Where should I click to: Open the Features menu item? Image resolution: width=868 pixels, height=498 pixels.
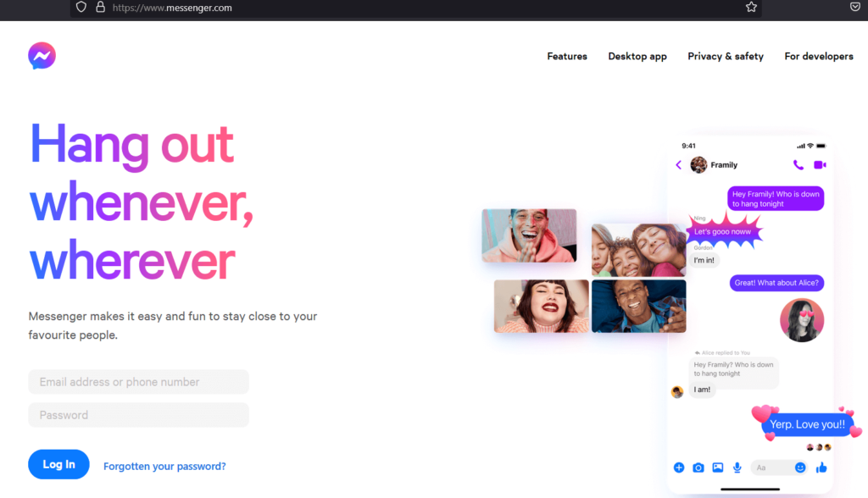pos(567,57)
